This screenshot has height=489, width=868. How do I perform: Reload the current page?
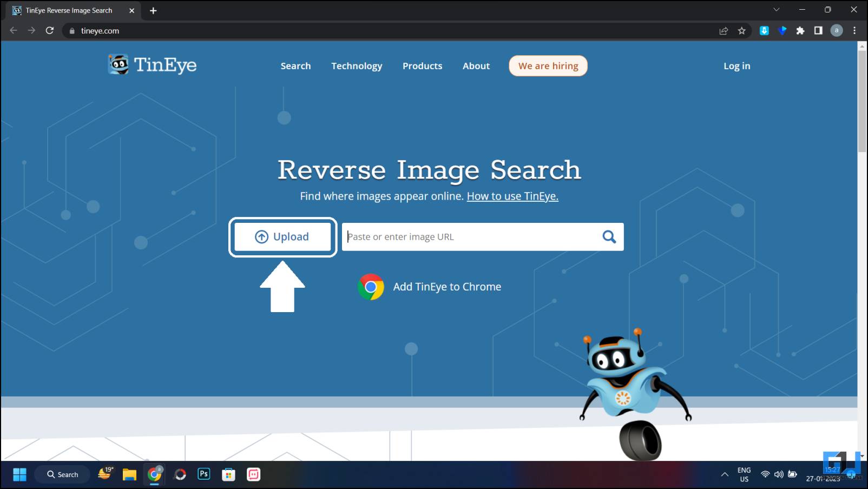pos(49,30)
